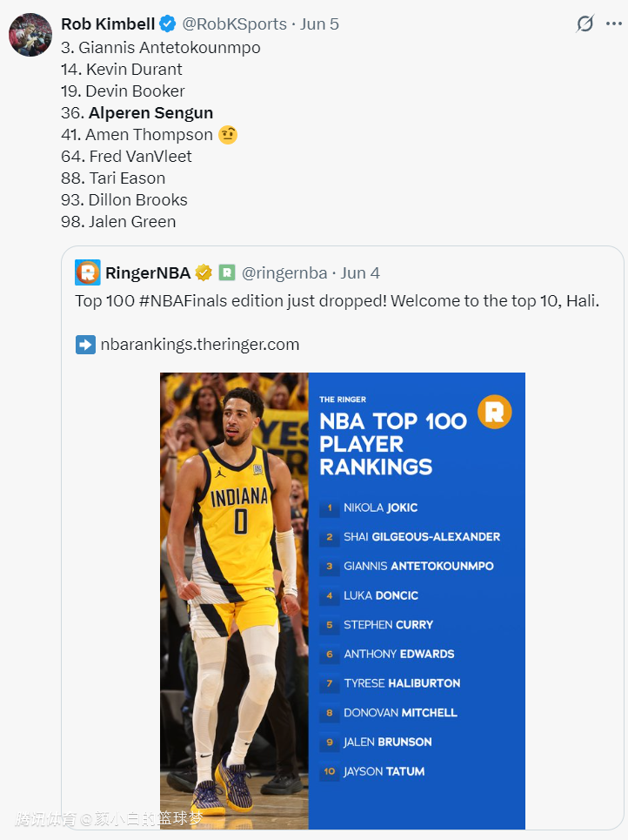Visit the nbarankings.theringer.com link
This screenshot has width=628, height=840.
tap(199, 345)
